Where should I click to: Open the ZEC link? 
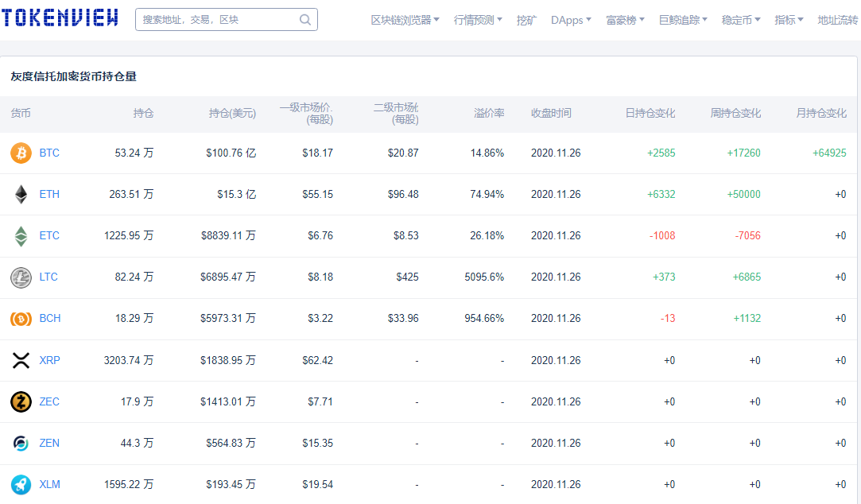click(x=49, y=402)
